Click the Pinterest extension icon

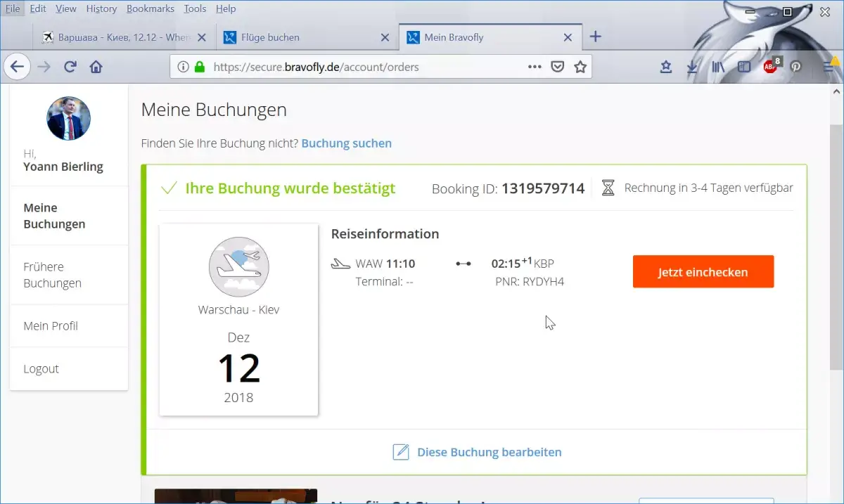pos(796,67)
